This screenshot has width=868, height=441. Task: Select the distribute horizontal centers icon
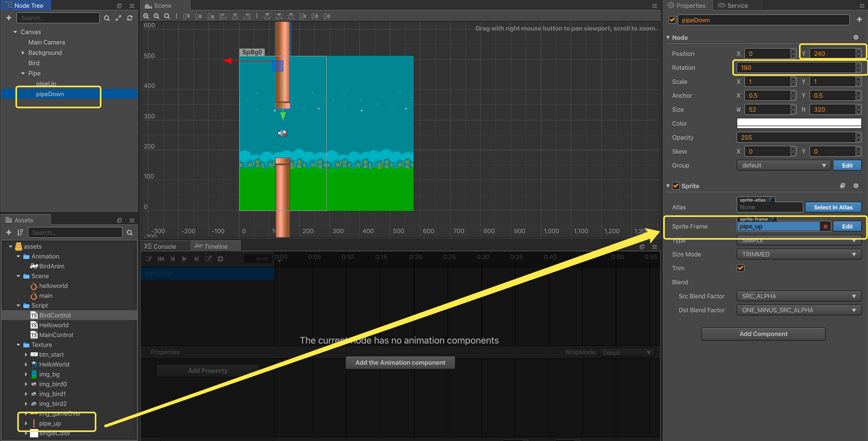[315, 16]
